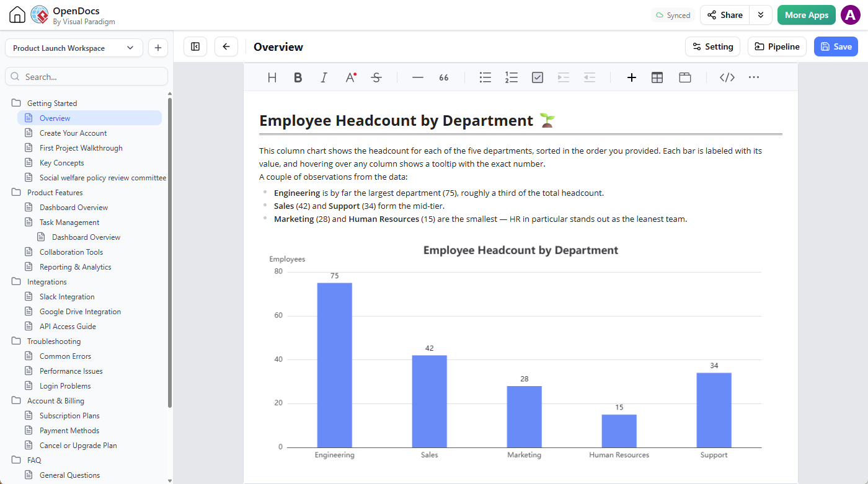Viewport: 868px width, 484px height.
Task: Insert a checklist item
Action: click(x=538, y=77)
